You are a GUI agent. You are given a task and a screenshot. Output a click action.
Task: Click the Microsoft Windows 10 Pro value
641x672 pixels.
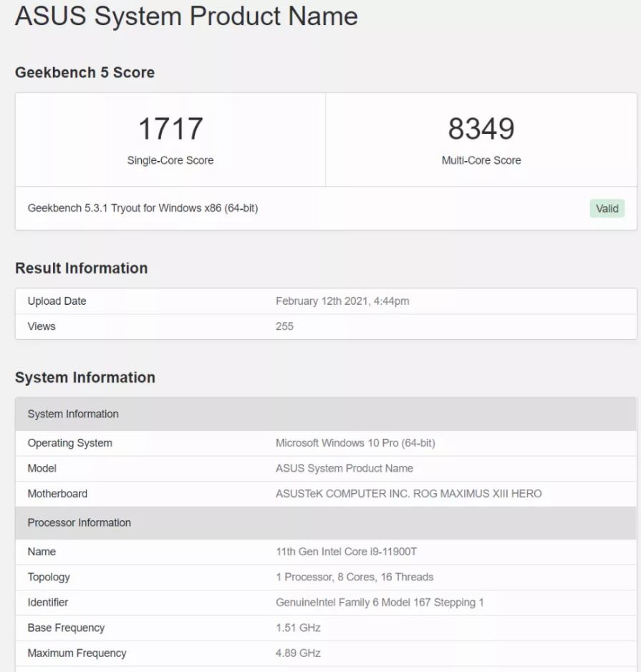tap(355, 443)
